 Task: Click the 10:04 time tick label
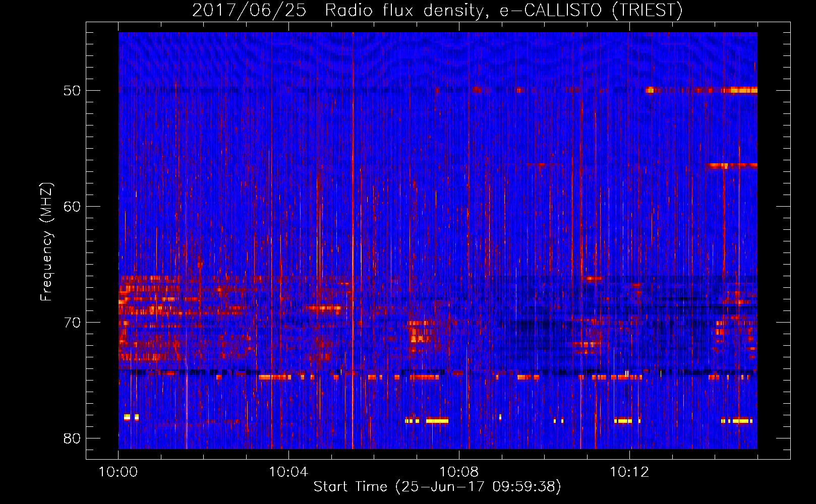pyautogui.click(x=288, y=472)
